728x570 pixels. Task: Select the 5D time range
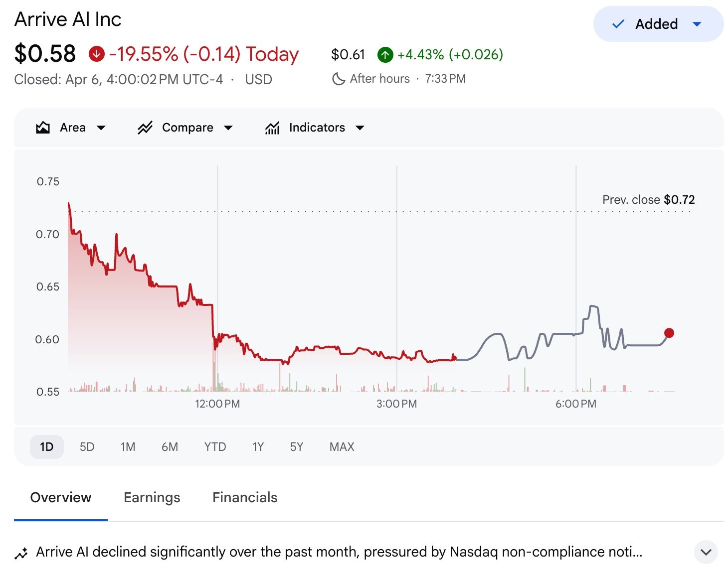pyautogui.click(x=86, y=447)
